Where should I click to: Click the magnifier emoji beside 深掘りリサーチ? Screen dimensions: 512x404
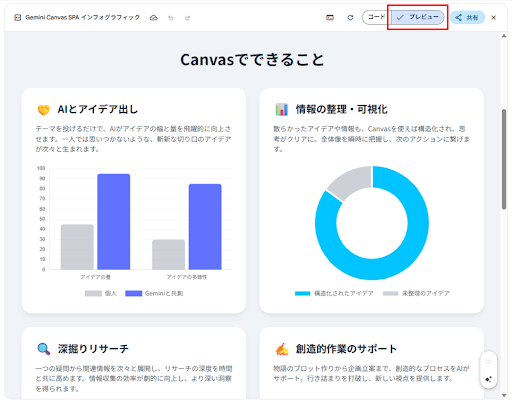tap(44, 349)
